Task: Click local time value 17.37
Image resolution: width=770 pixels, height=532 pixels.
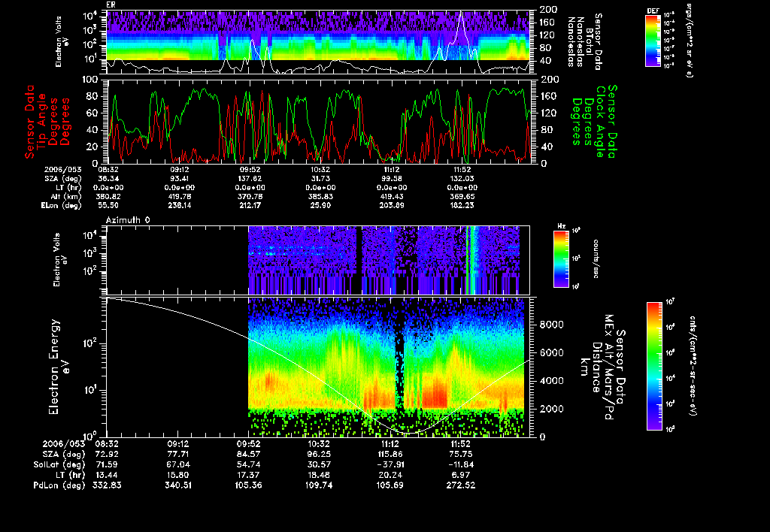Action: coord(250,475)
